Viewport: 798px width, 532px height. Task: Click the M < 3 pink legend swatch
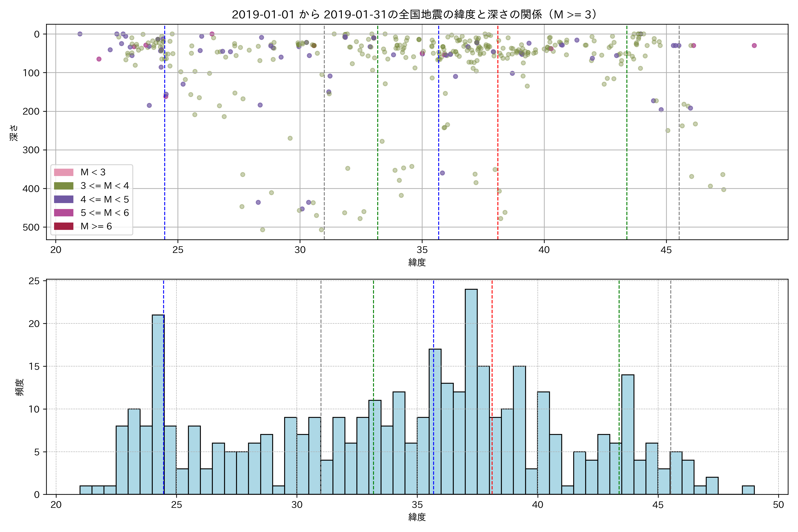click(x=63, y=172)
